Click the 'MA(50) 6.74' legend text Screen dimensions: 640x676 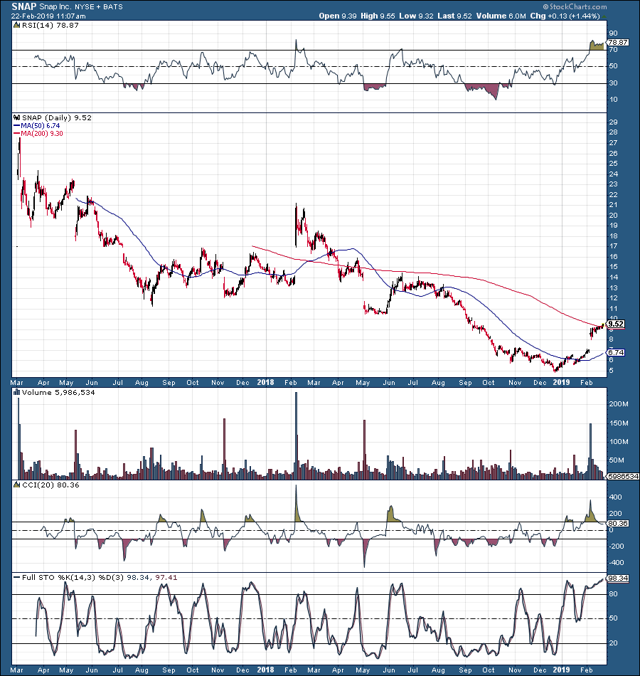point(40,125)
